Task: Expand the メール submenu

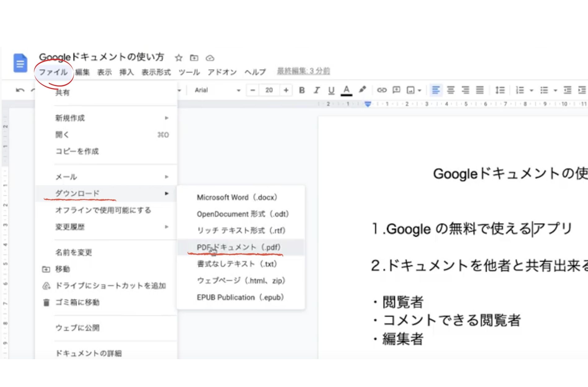Action: pos(106,177)
